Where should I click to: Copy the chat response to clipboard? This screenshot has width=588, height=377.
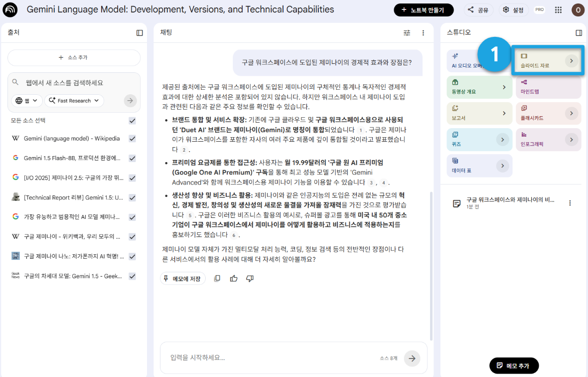[217, 278]
